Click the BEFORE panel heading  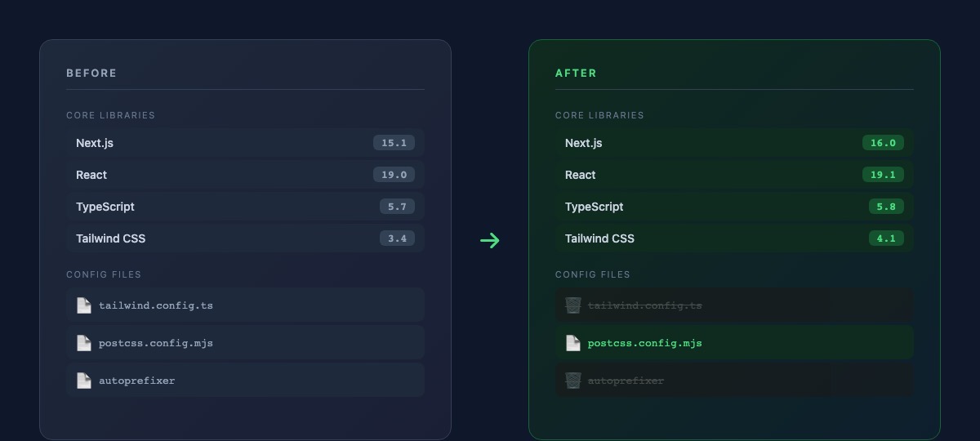(91, 73)
